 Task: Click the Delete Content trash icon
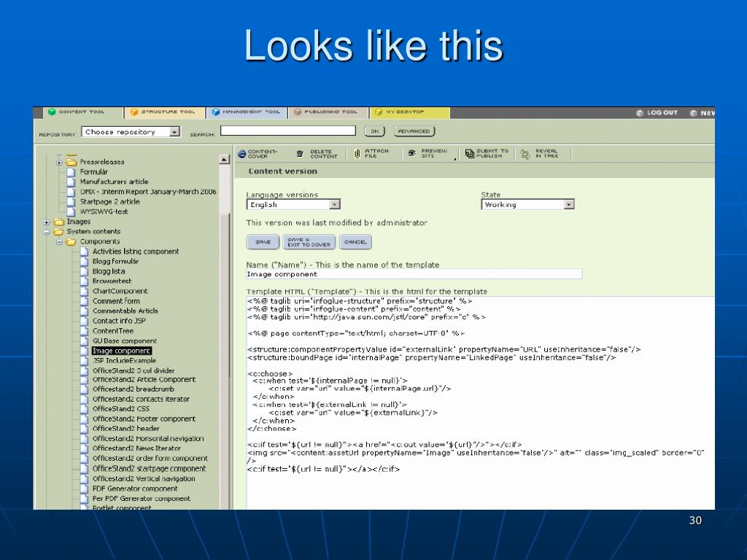[x=300, y=154]
